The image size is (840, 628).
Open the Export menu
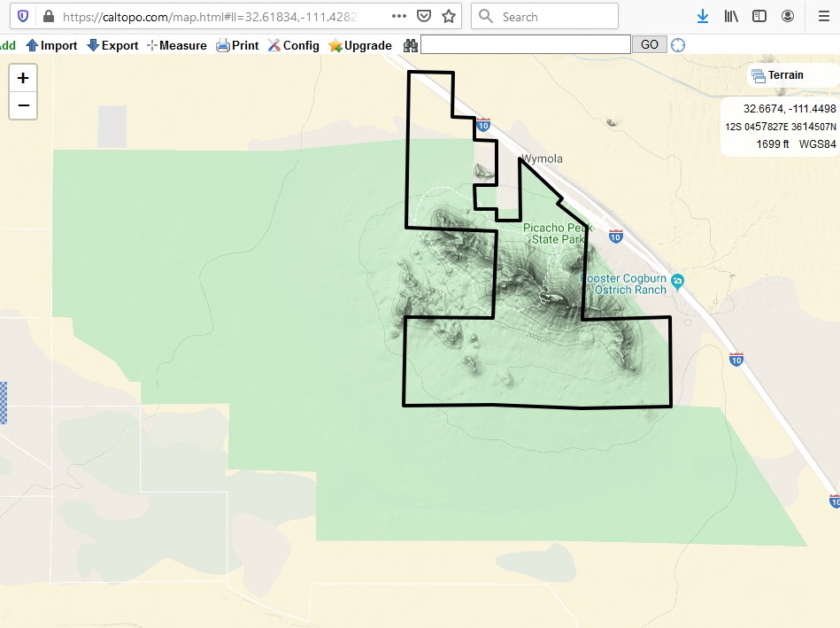tap(112, 45)
